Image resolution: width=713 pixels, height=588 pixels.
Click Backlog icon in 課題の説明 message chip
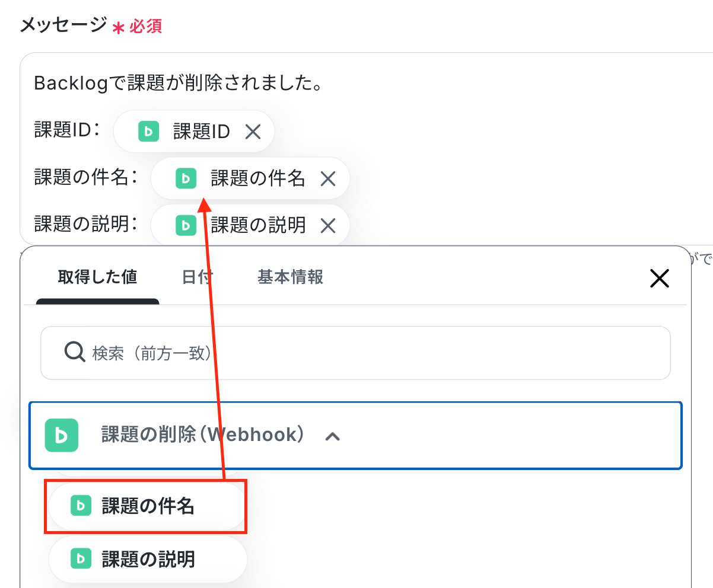click(x=186, y=225)
